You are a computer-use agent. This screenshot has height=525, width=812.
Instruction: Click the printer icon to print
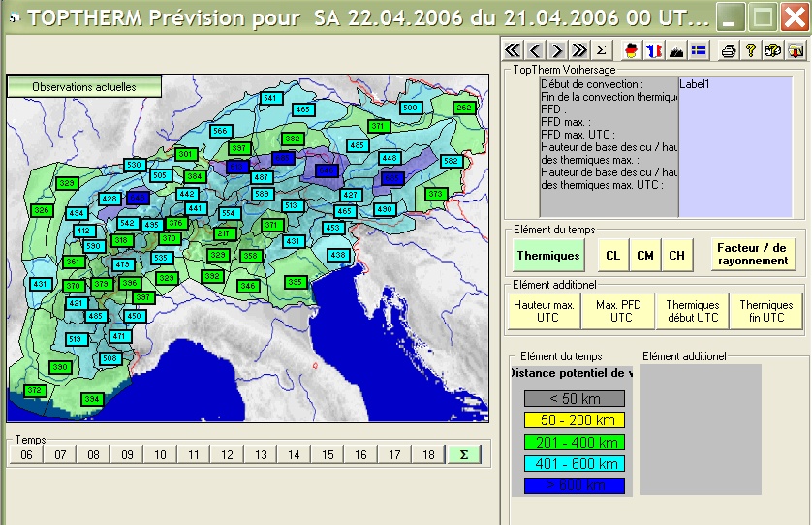(x=729, y=50)
